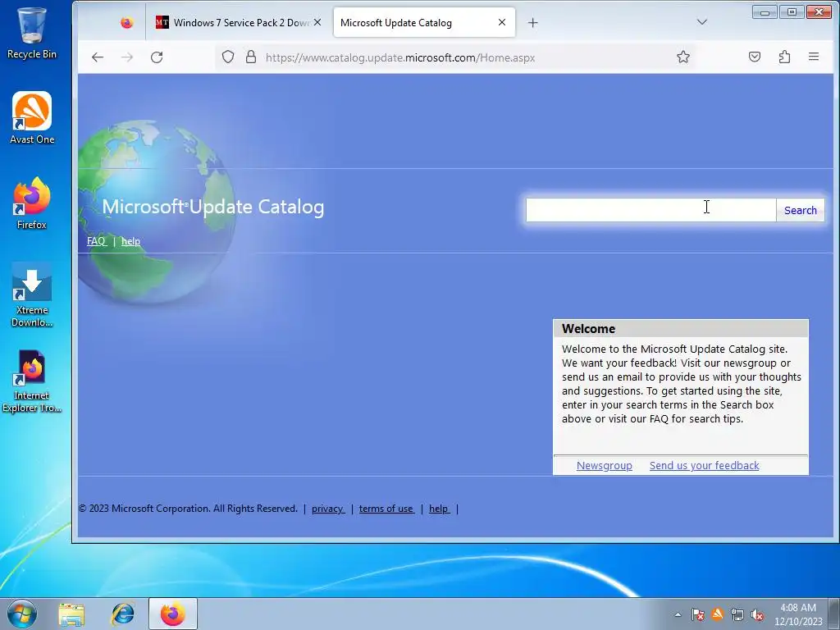
Task: Open the FAQ link
Action: (97, 241)
